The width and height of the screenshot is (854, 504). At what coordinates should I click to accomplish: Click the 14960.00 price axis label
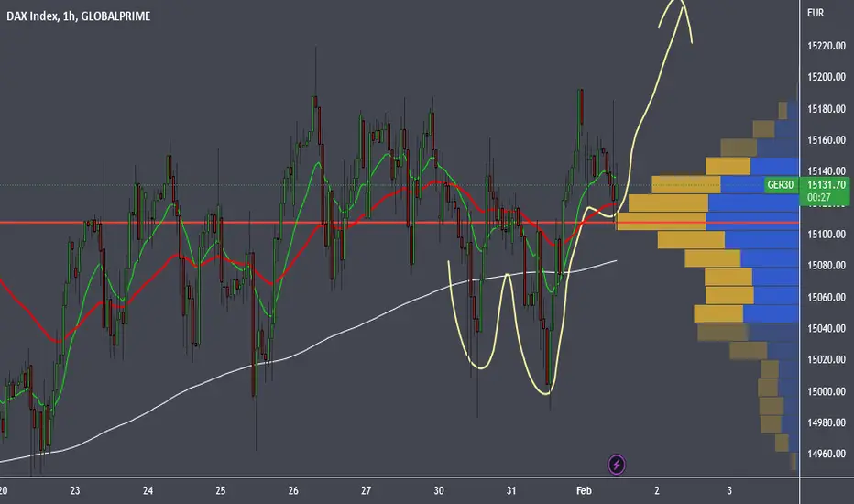click(x=827, y=454)
